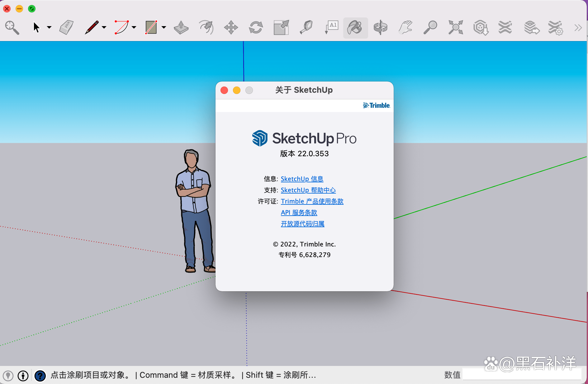588x384 pixels.
Task: Open the Extension Manager icon
Action: point(556,28)
